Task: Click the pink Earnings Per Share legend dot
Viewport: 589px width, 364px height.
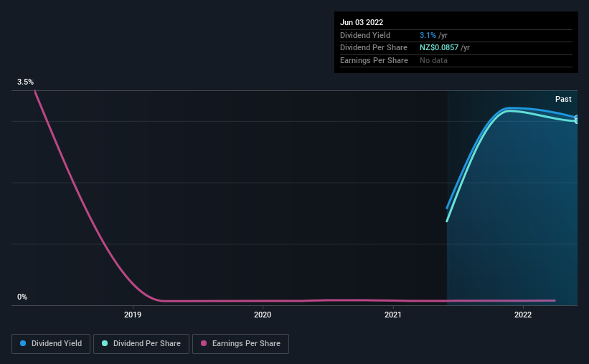Action: [204, 343]
